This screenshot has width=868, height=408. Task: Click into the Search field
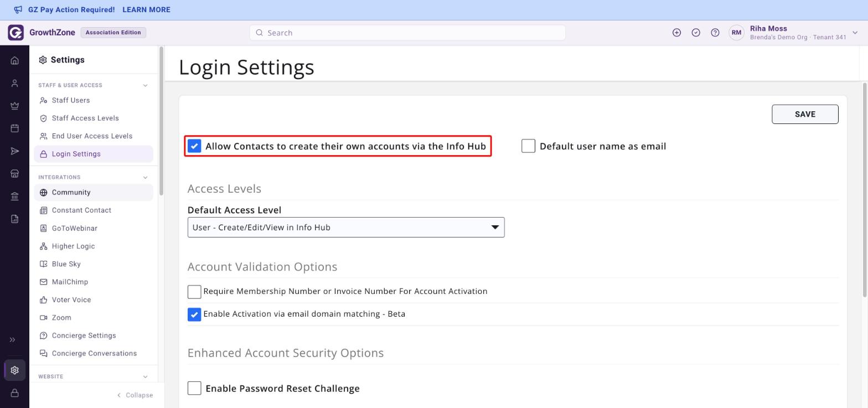407,33
